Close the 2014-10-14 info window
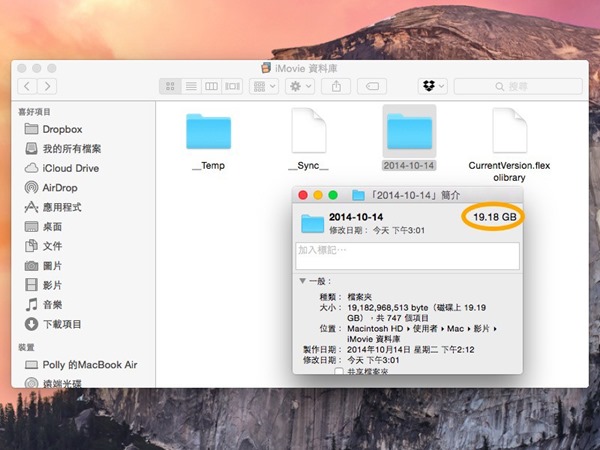The height and width of the screenshot is (450, 600). click(303, 195)
